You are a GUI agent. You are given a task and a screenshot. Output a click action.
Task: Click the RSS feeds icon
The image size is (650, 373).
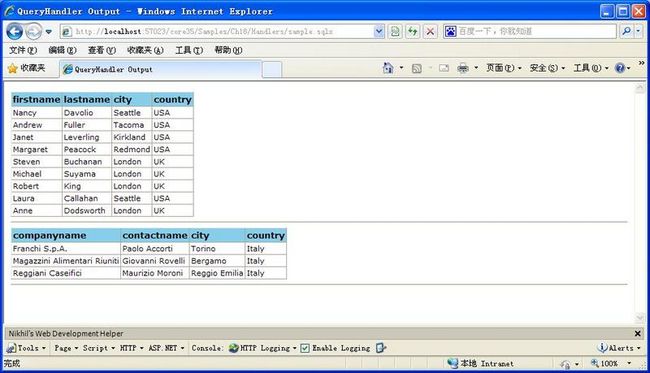(417, 68)
